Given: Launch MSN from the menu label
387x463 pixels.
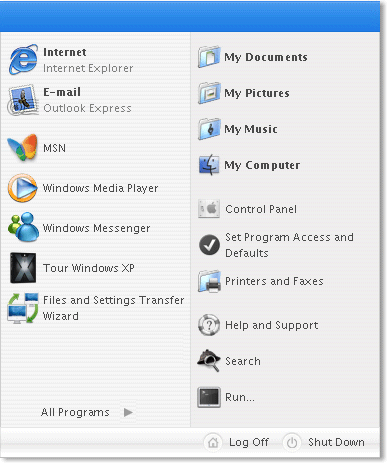Looking at the screenshot, I should 54,148.
